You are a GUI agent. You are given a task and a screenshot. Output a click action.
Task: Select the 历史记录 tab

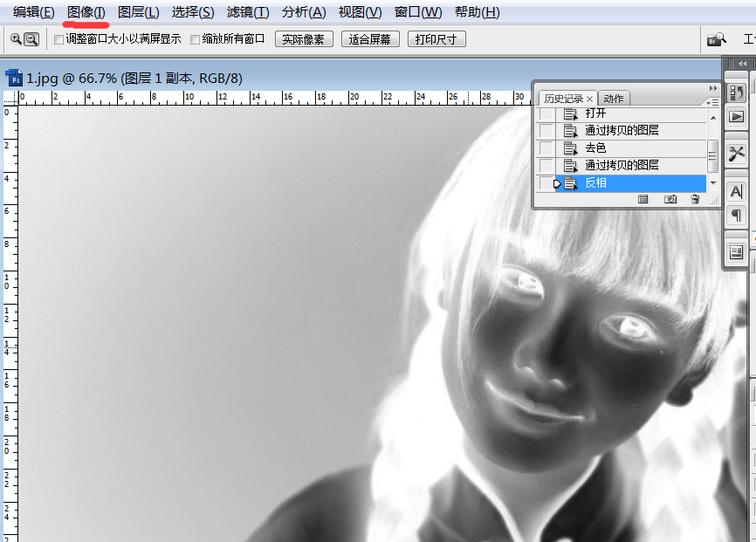pos(564,99)
